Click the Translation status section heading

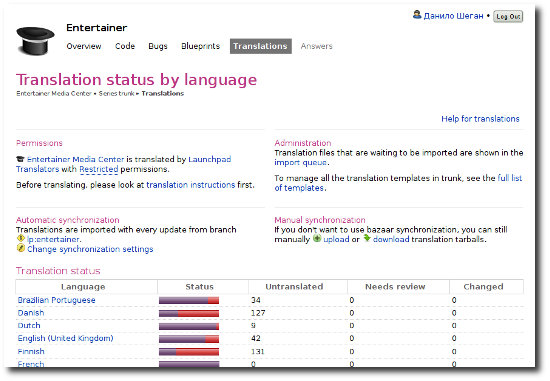(x=58, y=271)
